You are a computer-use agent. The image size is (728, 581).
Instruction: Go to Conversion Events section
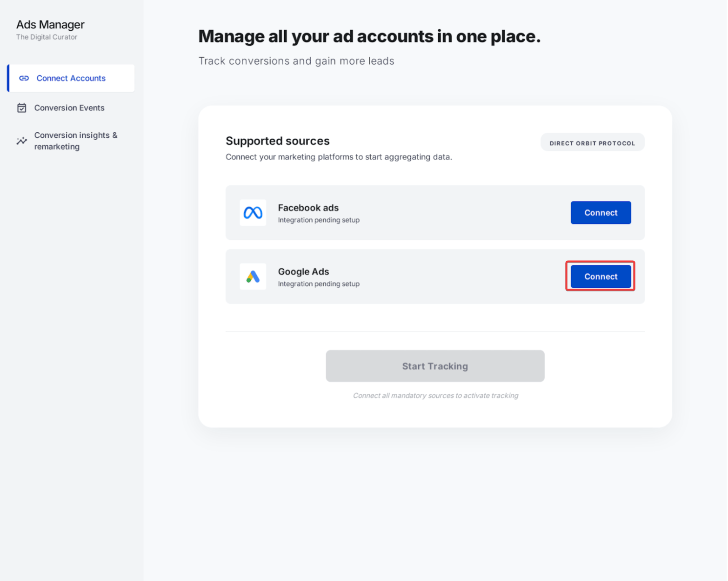click(69, 108)
